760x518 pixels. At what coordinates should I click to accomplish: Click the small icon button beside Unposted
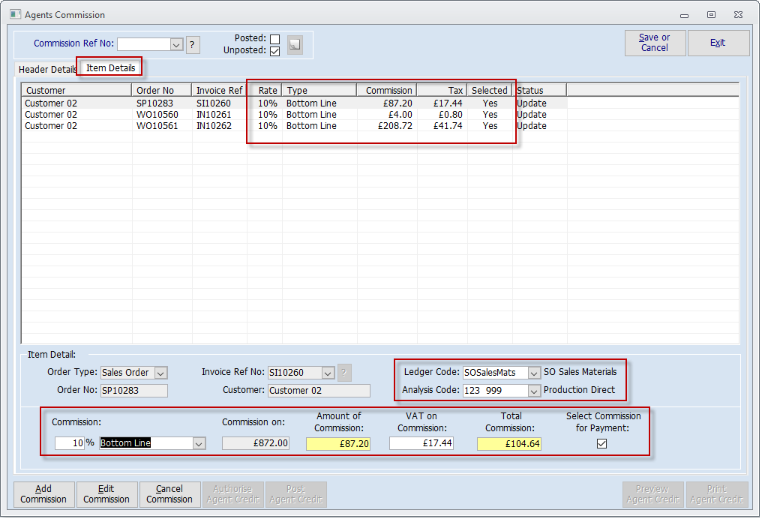(x=294, y=44)
